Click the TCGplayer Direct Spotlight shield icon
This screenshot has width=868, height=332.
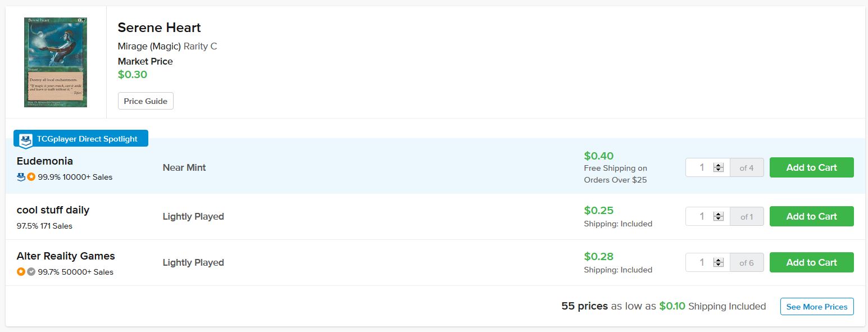coord(26,140)
